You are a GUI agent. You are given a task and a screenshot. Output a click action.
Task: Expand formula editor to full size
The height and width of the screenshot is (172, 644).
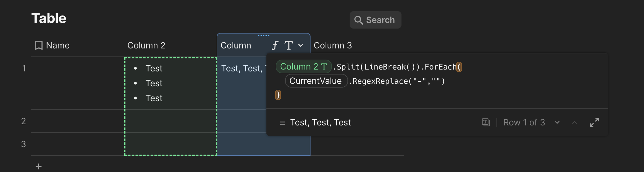coord(594,122)
